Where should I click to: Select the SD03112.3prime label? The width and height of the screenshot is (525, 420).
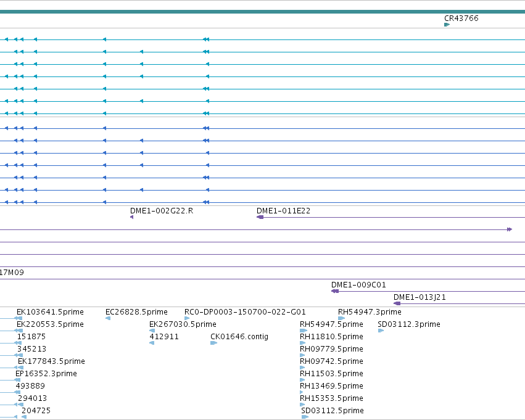click(x=409, y=324)
